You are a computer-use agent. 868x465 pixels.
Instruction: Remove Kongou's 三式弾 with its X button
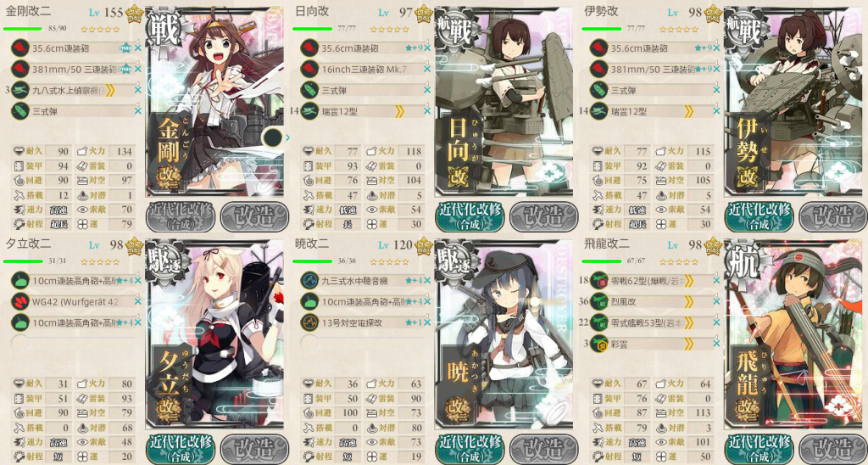point(138,111)
